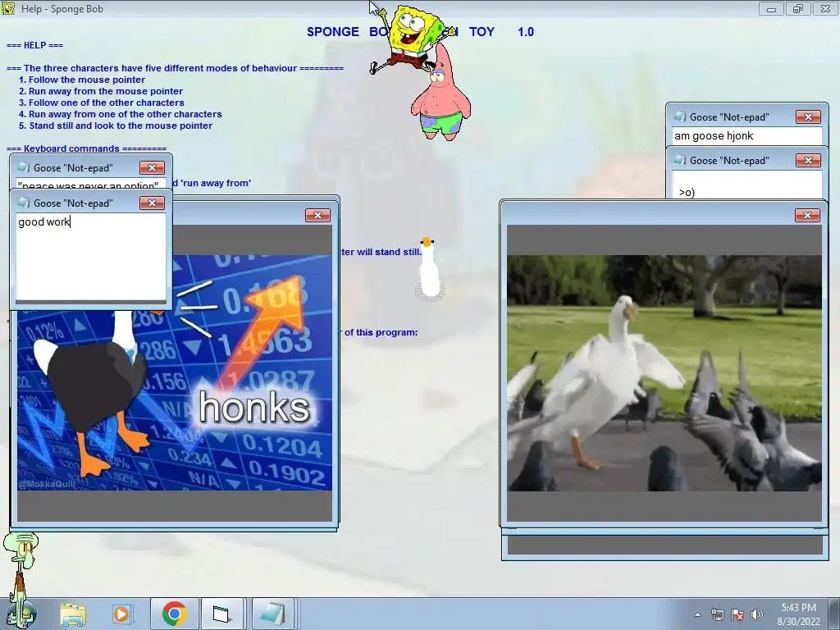Open the volume speaker tray icon
840x630 pixels.
[x=756, y=614]
